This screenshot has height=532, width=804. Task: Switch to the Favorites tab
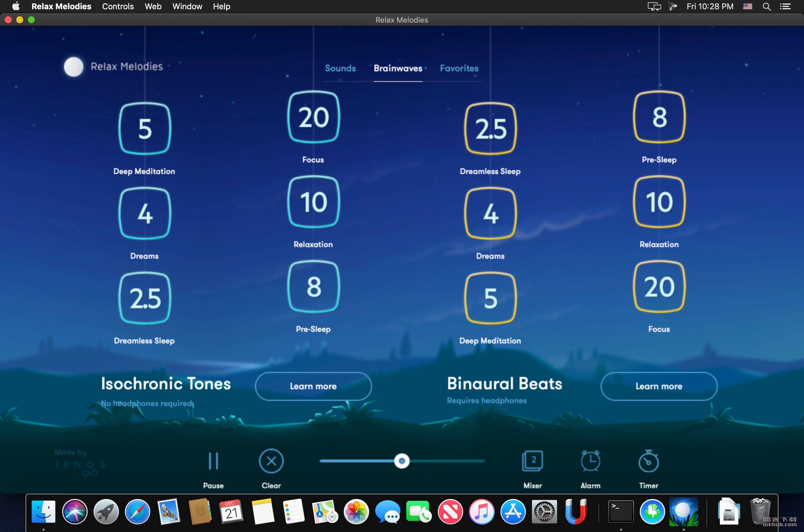tap(459, 68)
